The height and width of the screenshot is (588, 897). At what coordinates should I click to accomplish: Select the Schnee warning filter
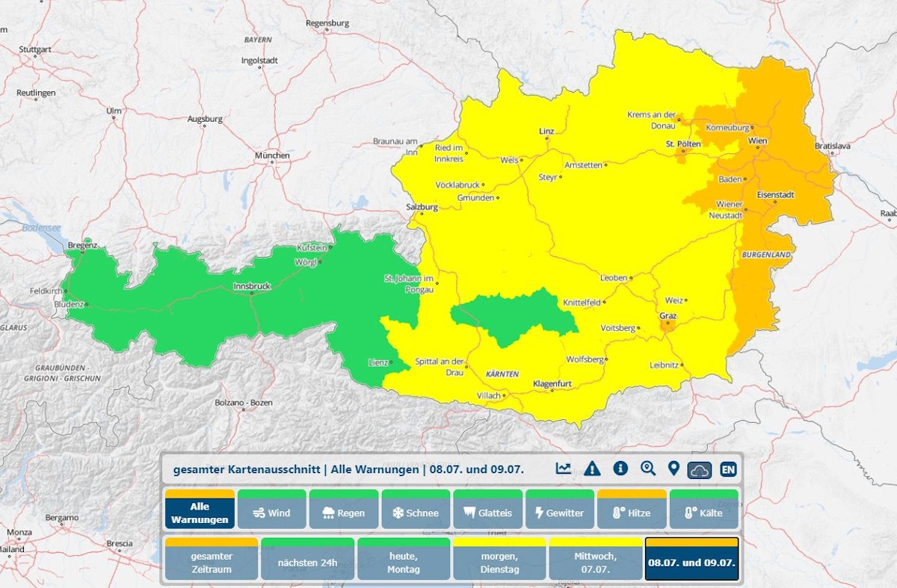416,510
